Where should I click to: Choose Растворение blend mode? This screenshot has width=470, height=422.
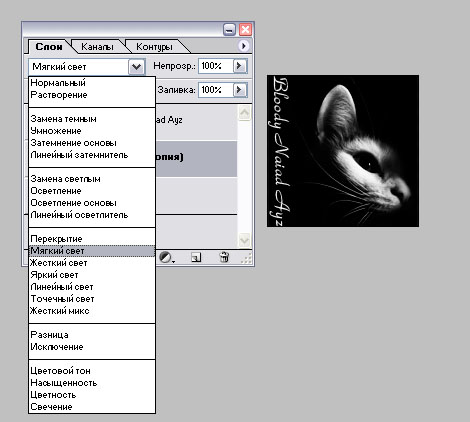(x=92, y=95)
